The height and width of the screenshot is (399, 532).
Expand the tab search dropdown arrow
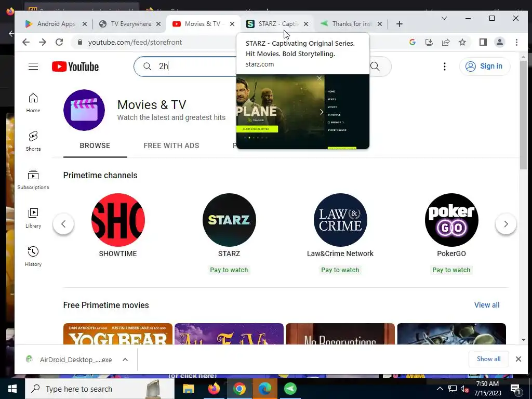pos(444,18)
